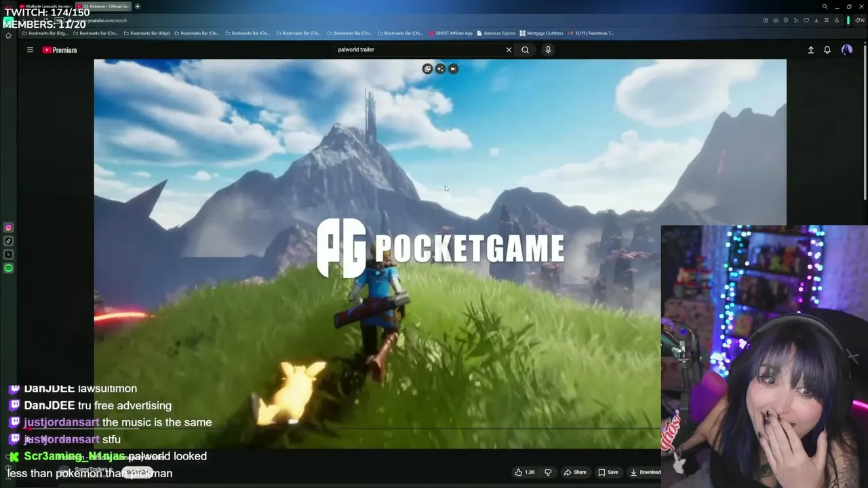Image resolution: width=868 pixels, height=488 pixels.
Task: Open the Spotify sidebar icon
Action: point(8,268)
